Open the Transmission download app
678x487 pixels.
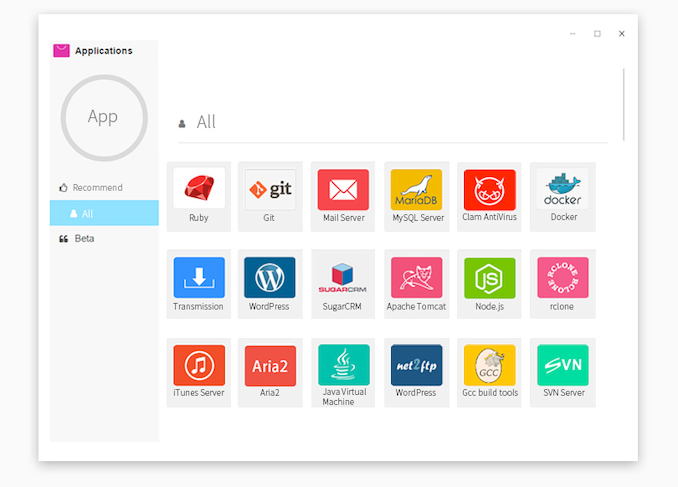coord(198,278)
